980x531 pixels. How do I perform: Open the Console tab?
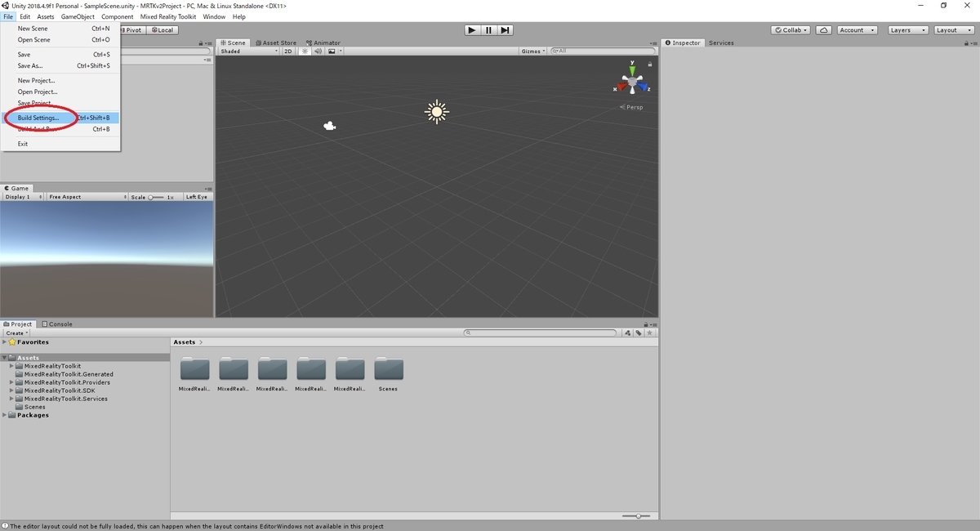coord(57,324)
